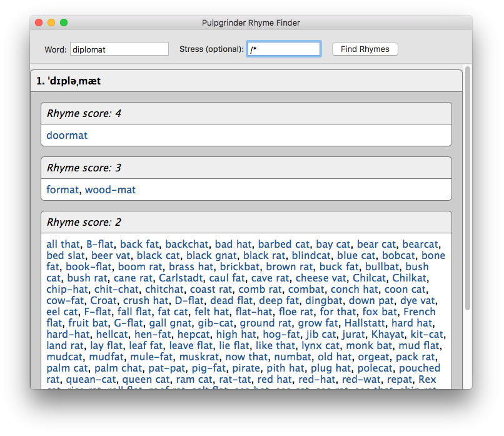Select the rhyme 'bearcat'

[x=420, y=245]
